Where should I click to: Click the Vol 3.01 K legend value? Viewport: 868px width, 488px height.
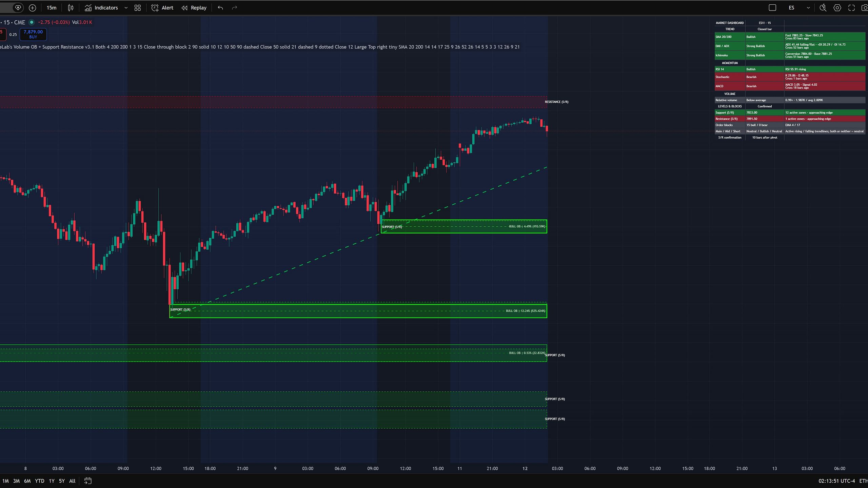click(82, 22)
